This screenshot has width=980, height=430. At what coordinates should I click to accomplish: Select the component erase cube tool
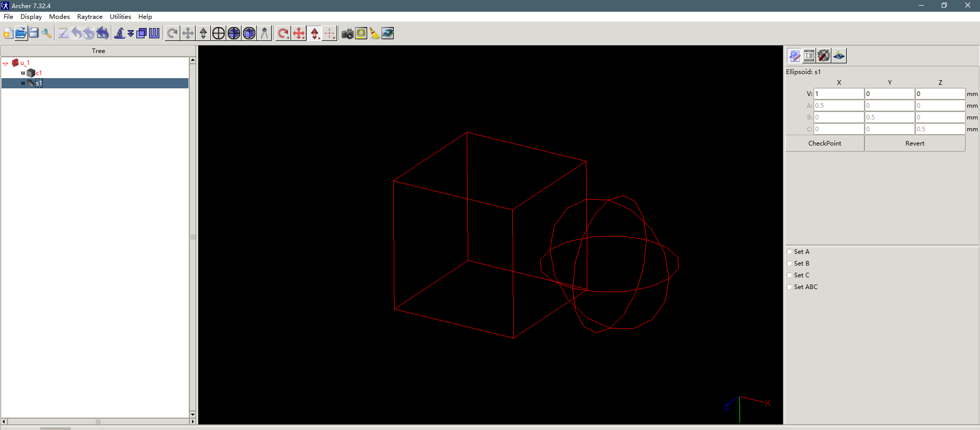[249, 34]
